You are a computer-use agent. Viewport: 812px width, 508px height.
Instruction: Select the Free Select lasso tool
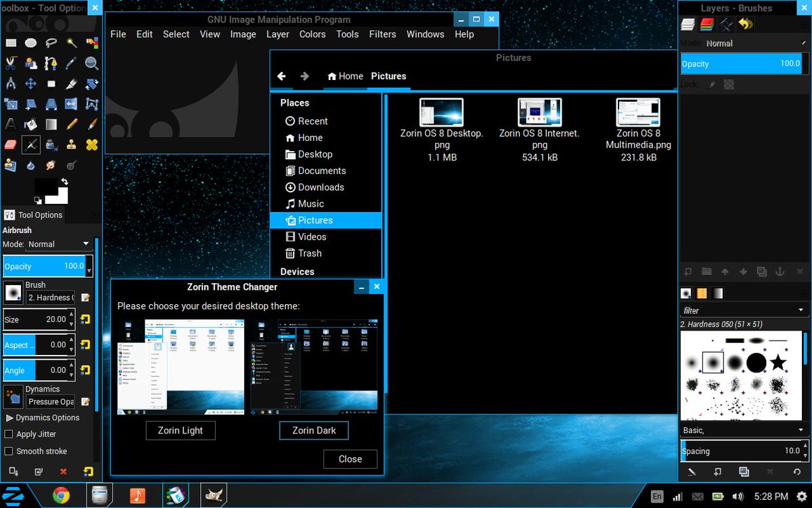51,43
